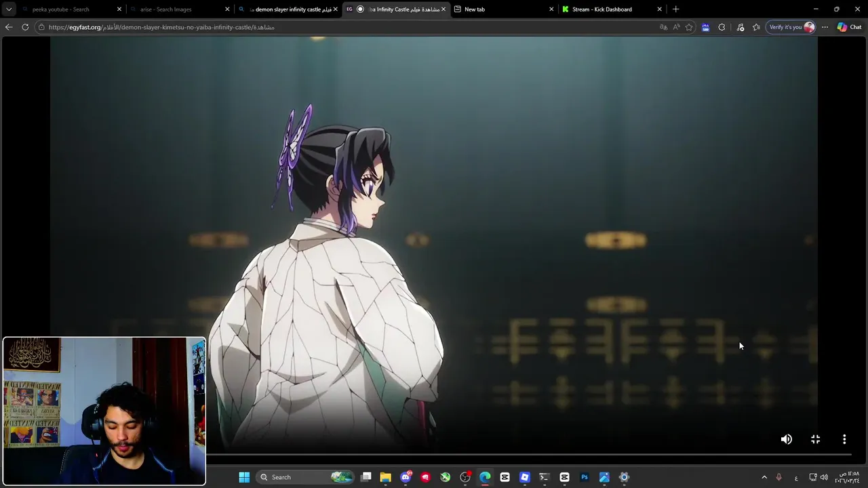This screenshot has width=868, height=488.
Task: Open the media control music note icon
Action: [740, 27]
